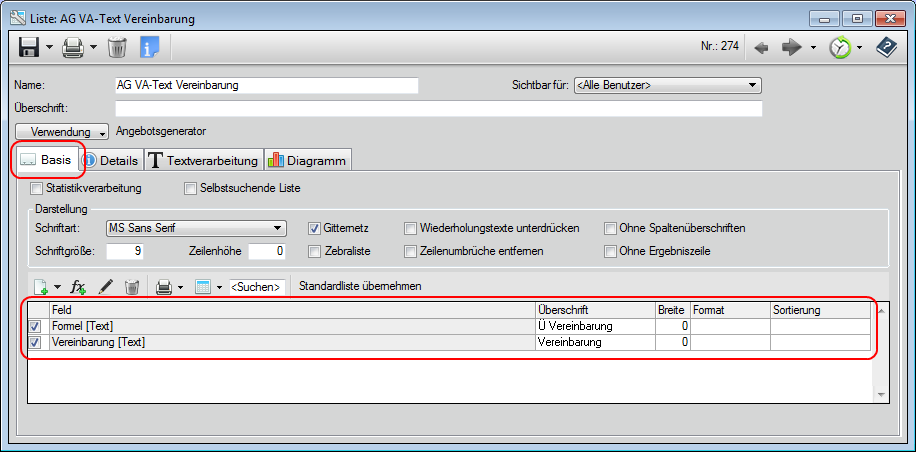The image size is (916, 452).
Task: Click the Sortierung column header
Action: pos(820,311)
